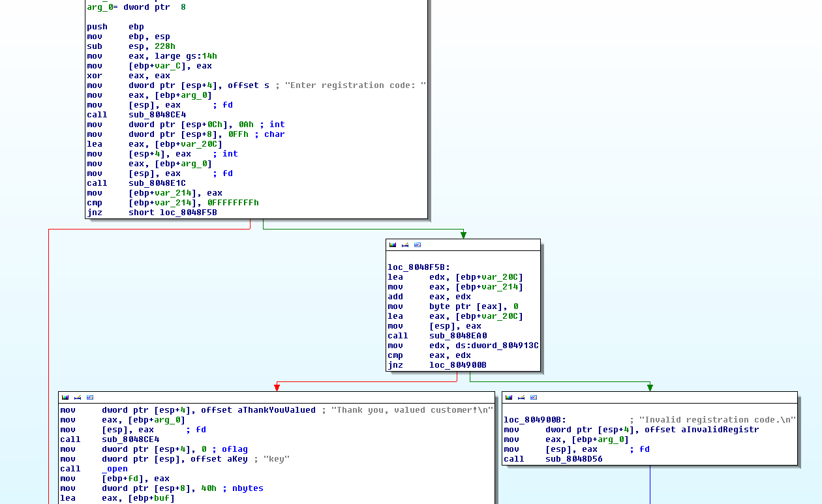Click the color icon on the loc_804900B node
822x504 pixels.
tap(509, 397)
